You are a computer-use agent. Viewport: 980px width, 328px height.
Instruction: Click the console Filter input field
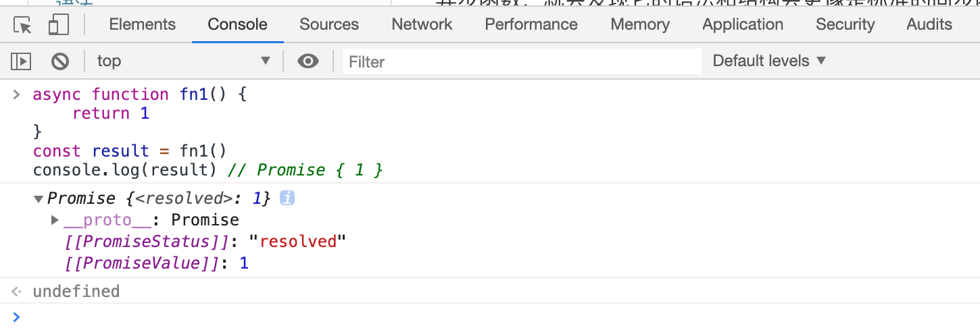click(522, 61)
